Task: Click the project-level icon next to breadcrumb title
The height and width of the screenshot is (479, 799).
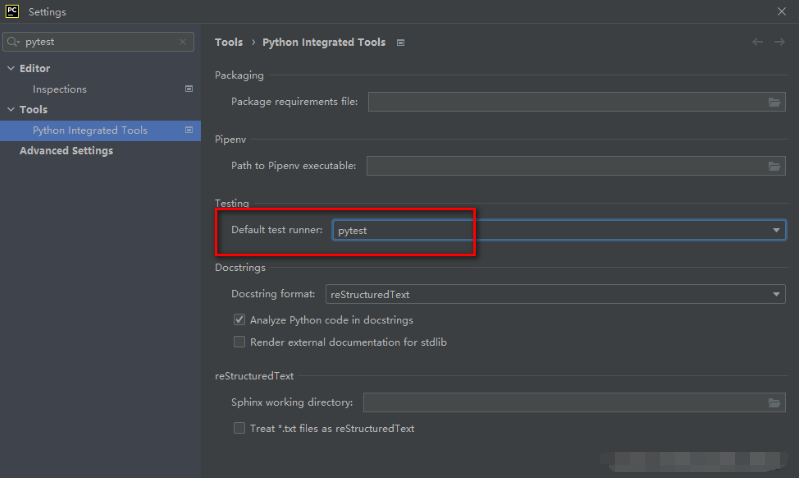Action: (x=401, y=43)
